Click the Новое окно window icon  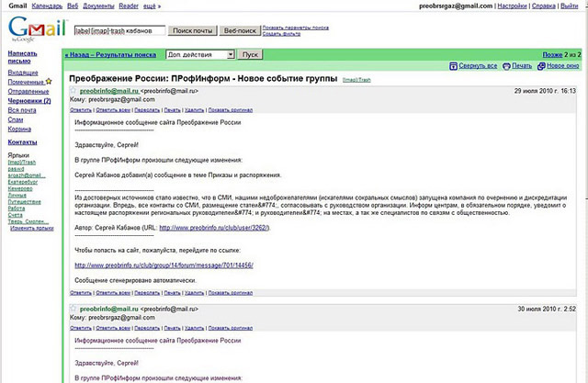coord(541,66)
